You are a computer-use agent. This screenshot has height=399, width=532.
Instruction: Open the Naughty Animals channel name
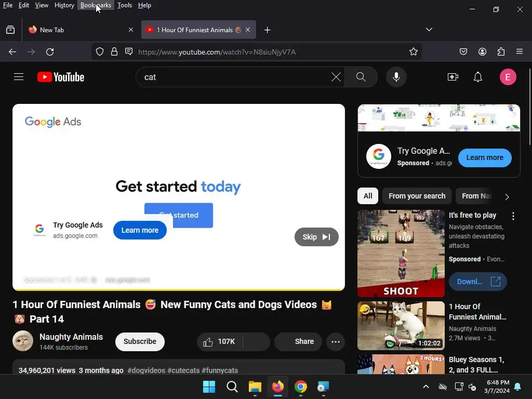71,337
